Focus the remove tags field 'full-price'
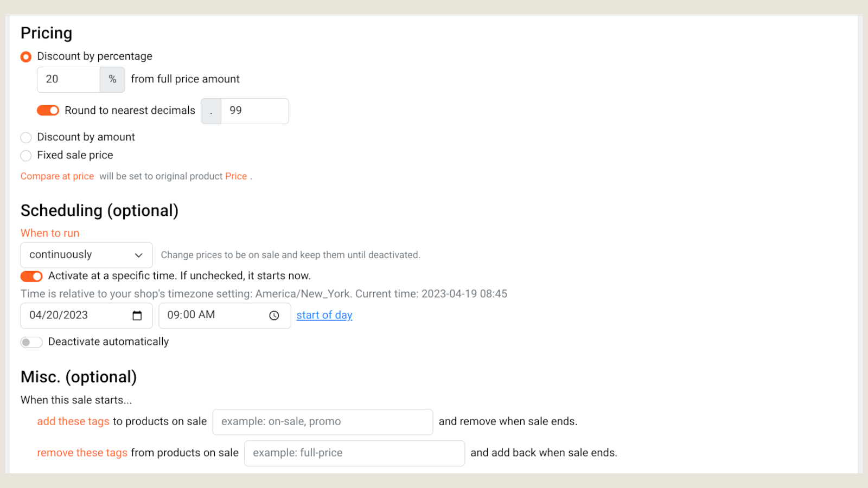Screen dimensions: 868x488 point(354,453)
